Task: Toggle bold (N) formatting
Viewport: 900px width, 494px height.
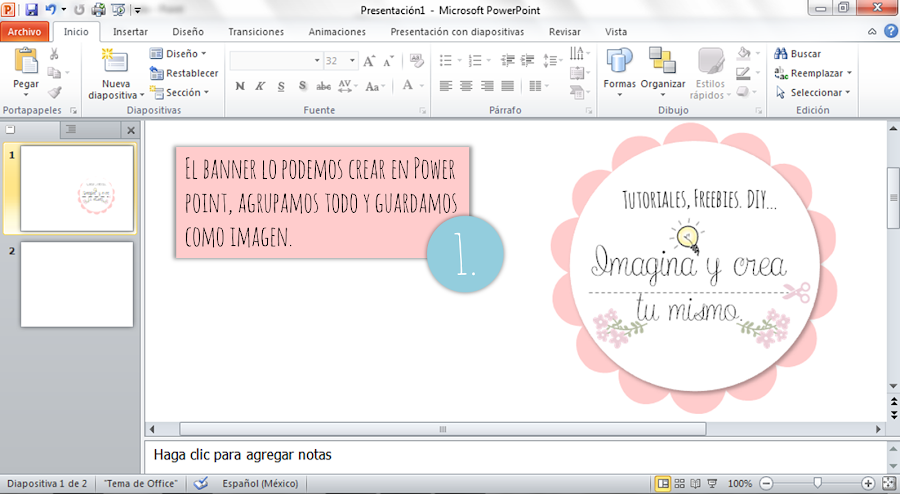Action: click(x=240, y=86)
